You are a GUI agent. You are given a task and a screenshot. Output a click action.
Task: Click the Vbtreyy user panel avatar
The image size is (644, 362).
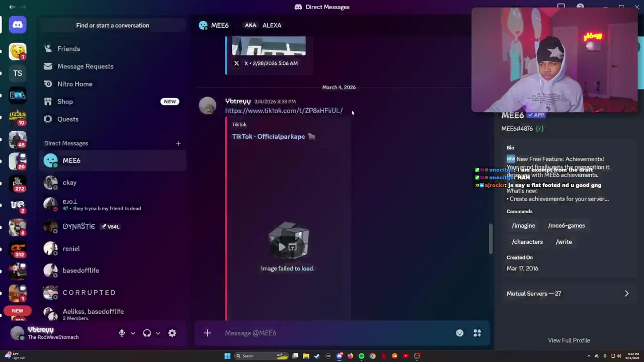point(18,333)
